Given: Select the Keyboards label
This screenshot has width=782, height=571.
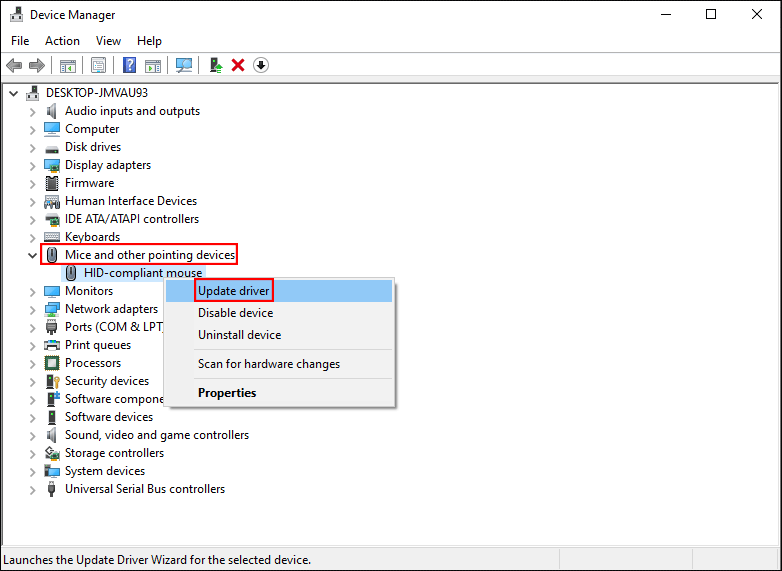Looking at the screenshot, I should coord(92,237).
